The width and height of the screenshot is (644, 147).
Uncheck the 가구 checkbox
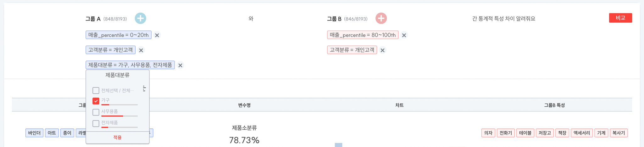tap(96, 101)
